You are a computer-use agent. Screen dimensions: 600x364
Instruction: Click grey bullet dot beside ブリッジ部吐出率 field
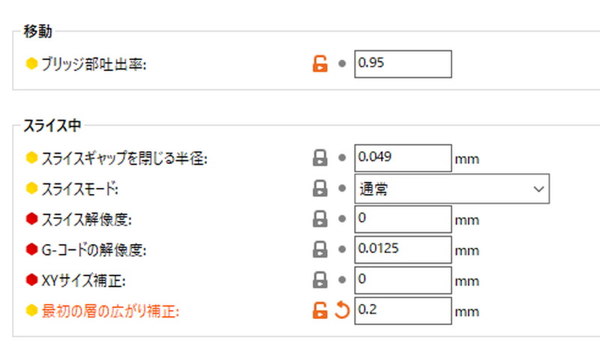[342, 64]
